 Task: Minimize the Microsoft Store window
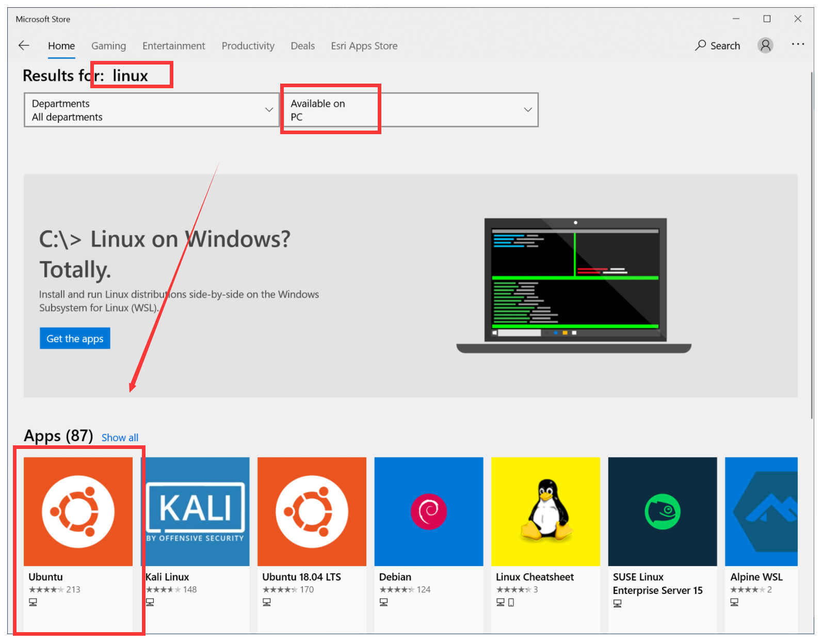[x=736, y=19]
